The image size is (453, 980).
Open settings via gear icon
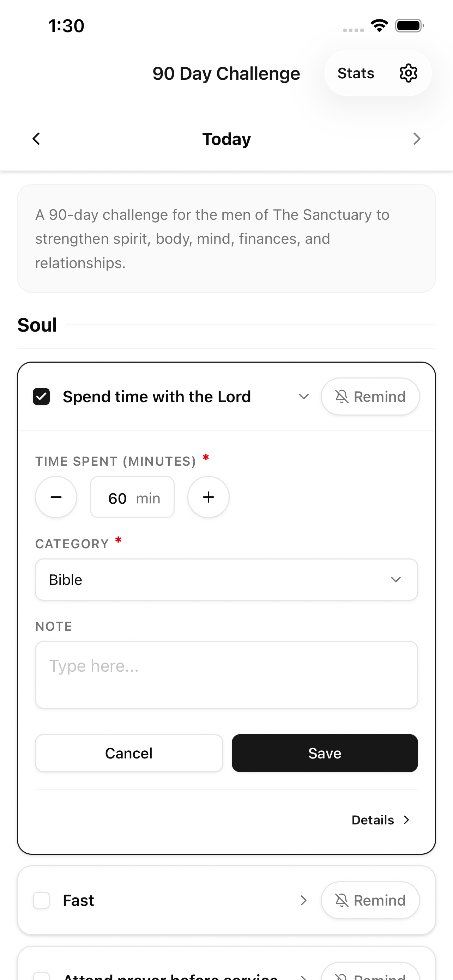coord(408,73)
